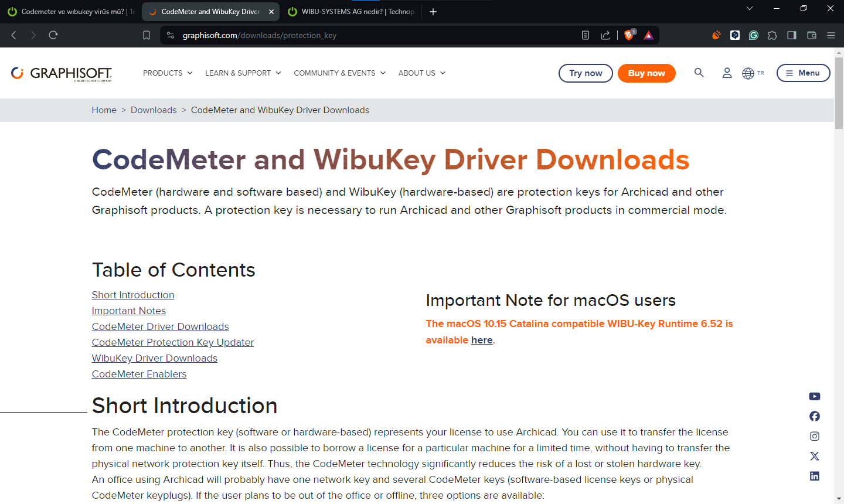Toggle the browser sidebar panel icon
Screen dimensions: 844x504
click(792, 35)
